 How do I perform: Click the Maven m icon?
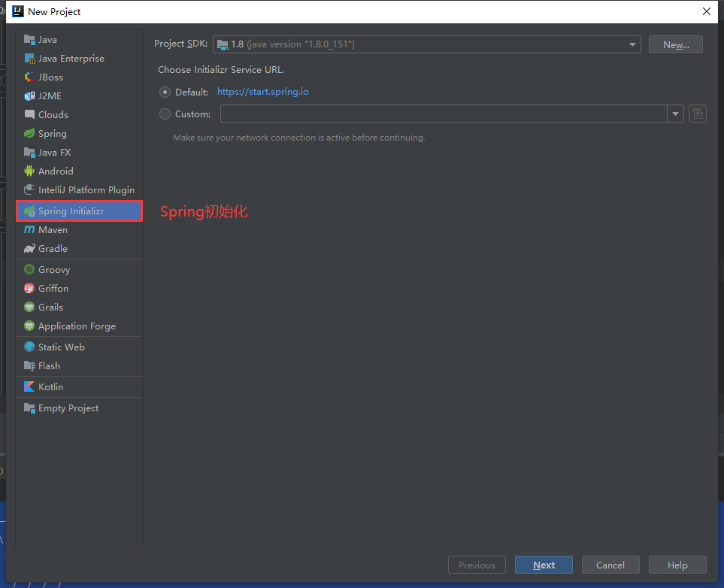click(x=29, y=229)
